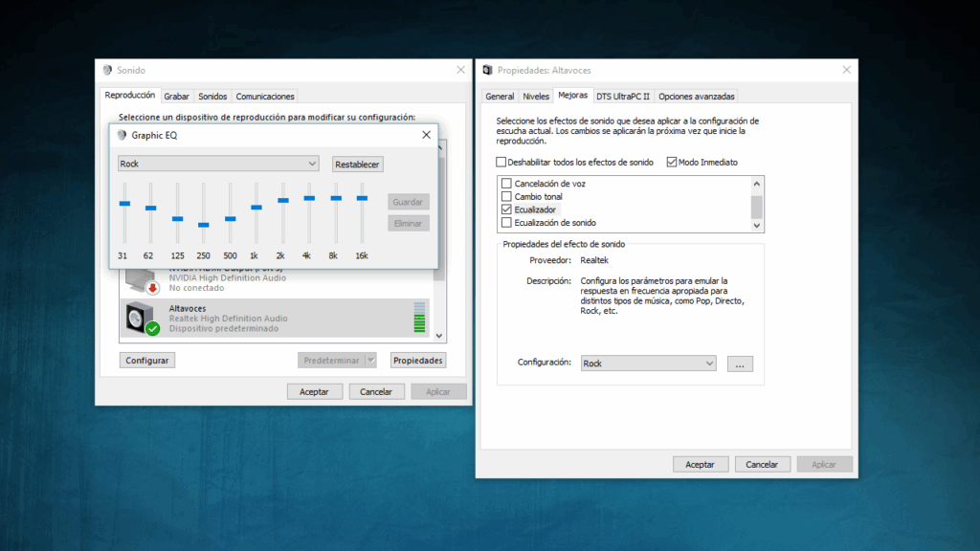Switch to the Grabar tab
The height and width of the screenshot is (551, 980).
[176, 95]
